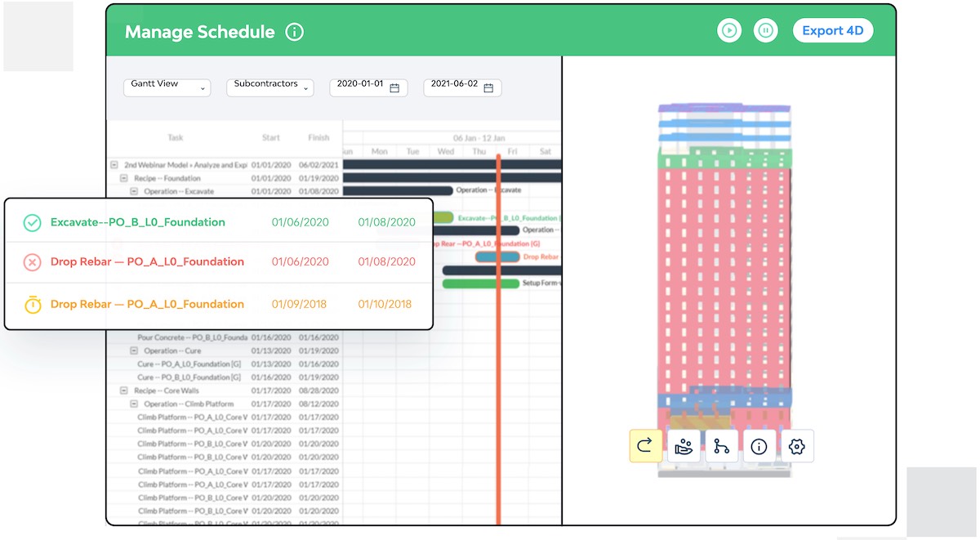Click the red playhead line on the Gantt chart

[498, 327]
